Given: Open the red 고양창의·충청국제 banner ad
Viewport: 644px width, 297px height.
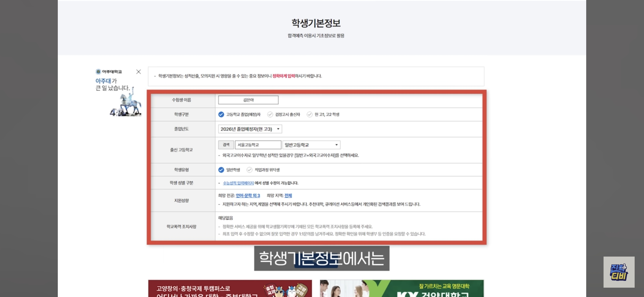Looking at the screenshot, I should [230, 289].
